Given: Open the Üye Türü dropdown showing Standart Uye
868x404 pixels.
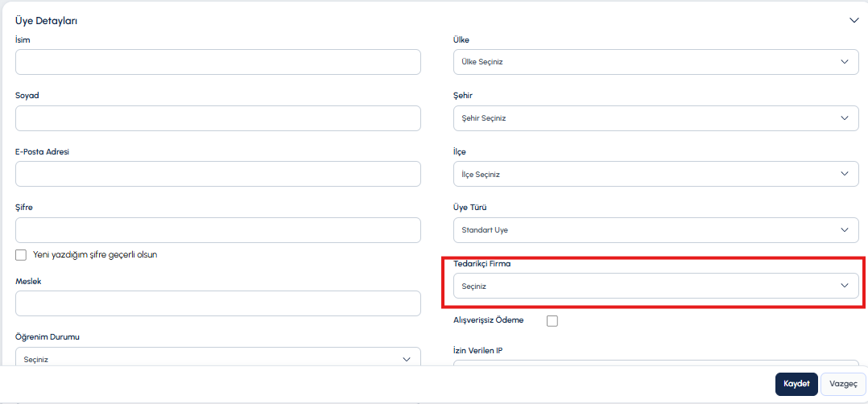Looking at the screenshot, I should [656, 230].
